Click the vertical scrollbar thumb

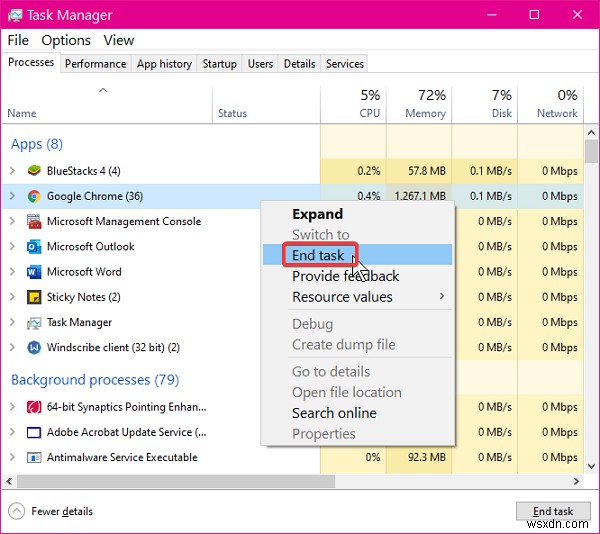pos(591,151)
